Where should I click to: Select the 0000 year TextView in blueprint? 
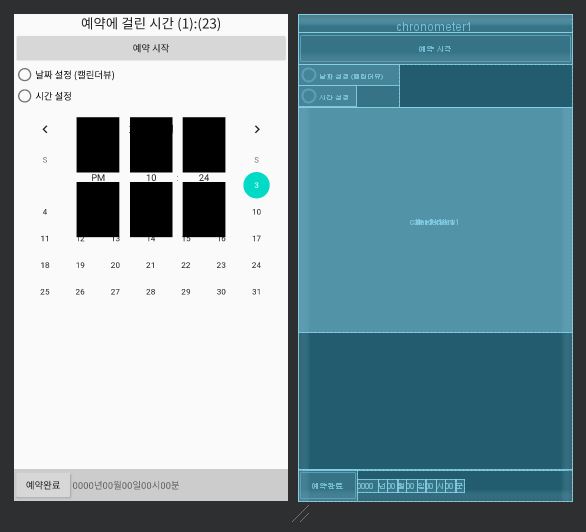368,486
